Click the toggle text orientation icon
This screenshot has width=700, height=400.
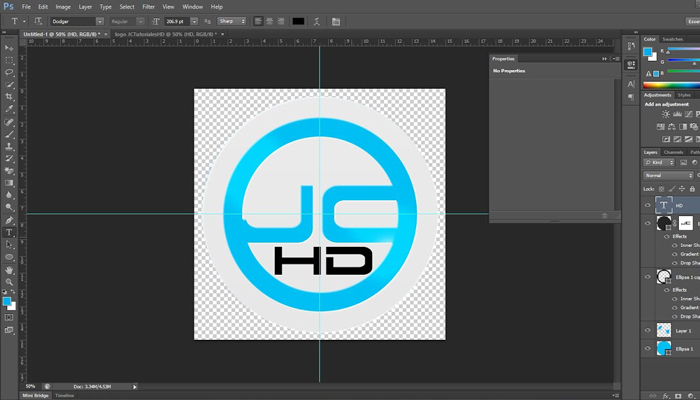39,20
